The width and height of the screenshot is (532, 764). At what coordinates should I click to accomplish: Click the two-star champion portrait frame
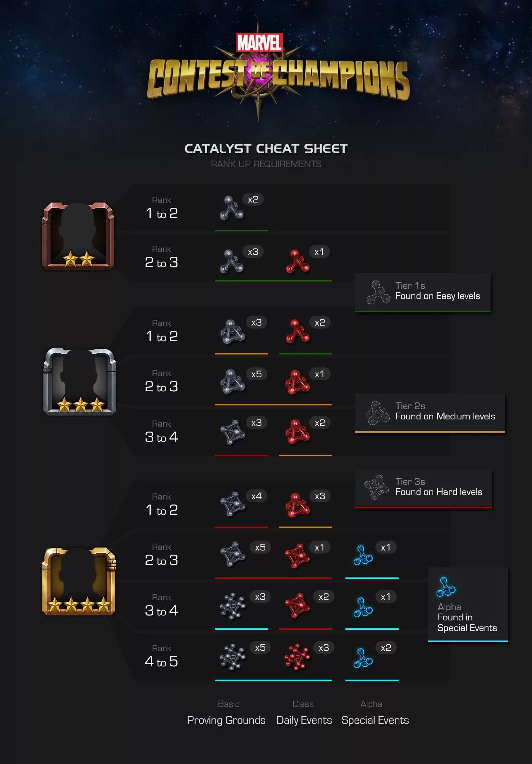click(78, 236)
